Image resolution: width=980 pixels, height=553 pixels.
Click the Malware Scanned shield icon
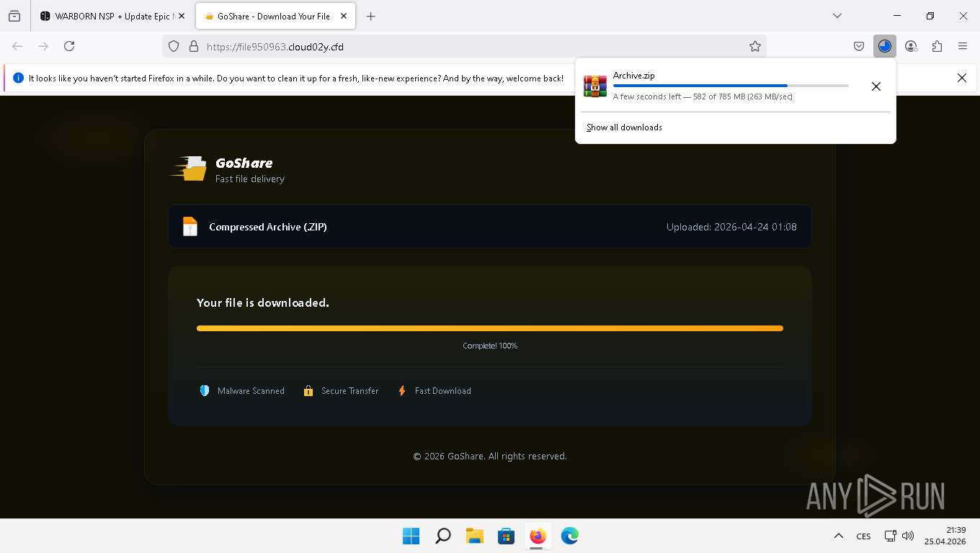click(205, 391)
